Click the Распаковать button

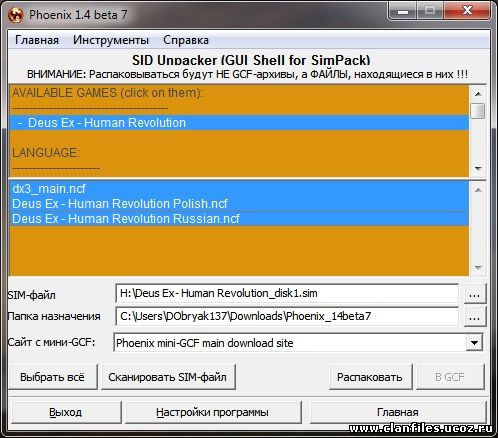370,377
